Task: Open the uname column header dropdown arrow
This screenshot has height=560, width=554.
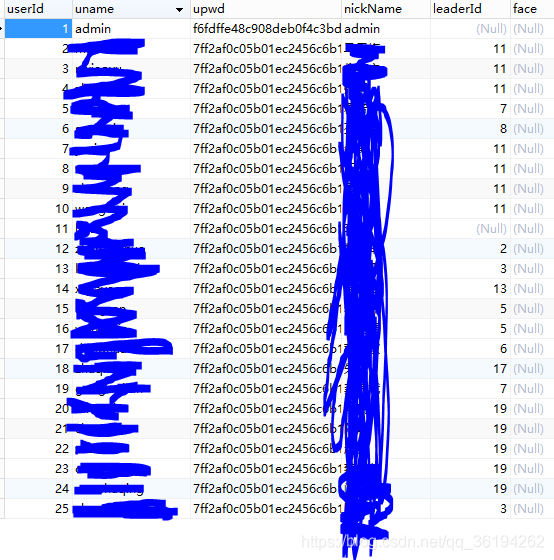Action: pyautogui.click(x=179, y=10)
